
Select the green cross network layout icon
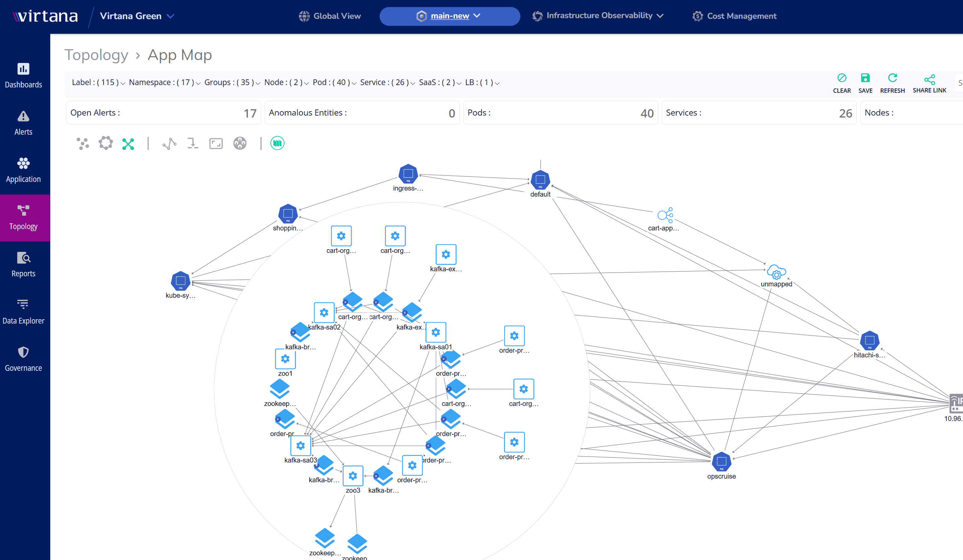(128, 144)
